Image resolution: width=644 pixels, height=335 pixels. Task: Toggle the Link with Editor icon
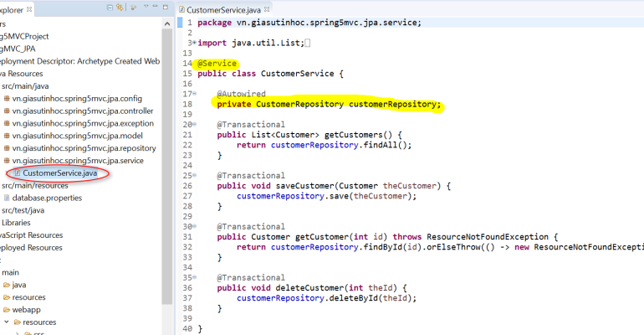click(x=120, y=7)
